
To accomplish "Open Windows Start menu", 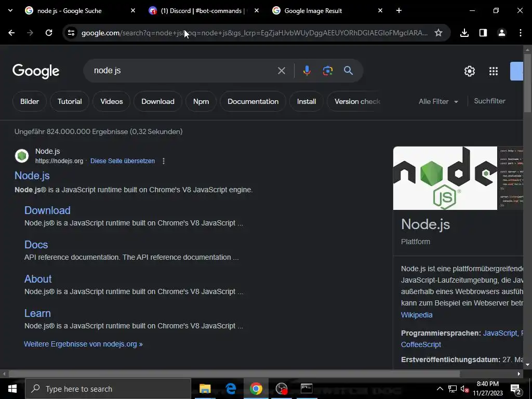I will coord(12,389).
